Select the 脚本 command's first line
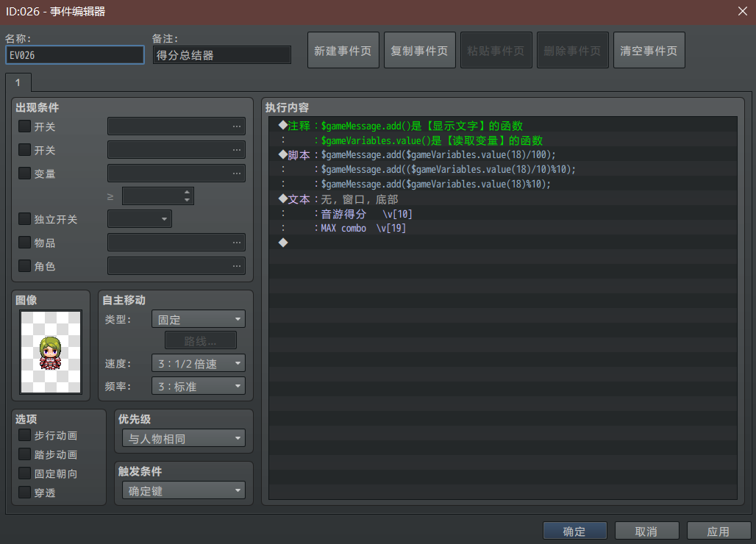This screenshot has width=756, height=544. coord(503,154)
